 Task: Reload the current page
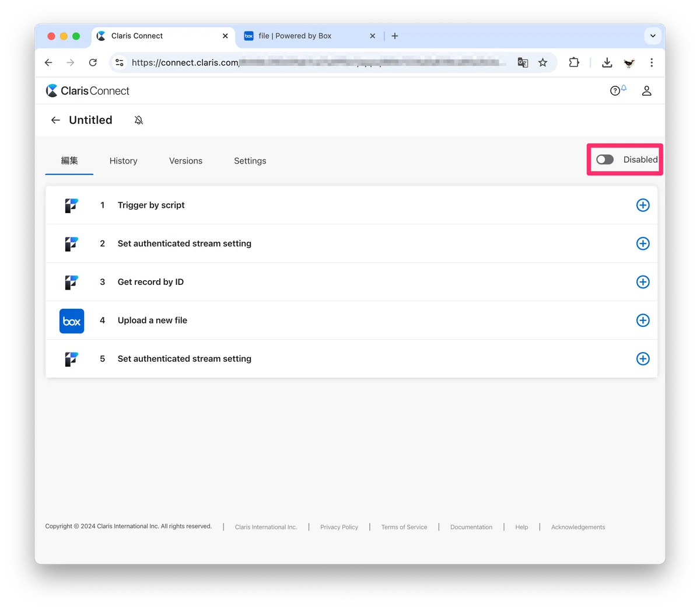pos(93,62)
